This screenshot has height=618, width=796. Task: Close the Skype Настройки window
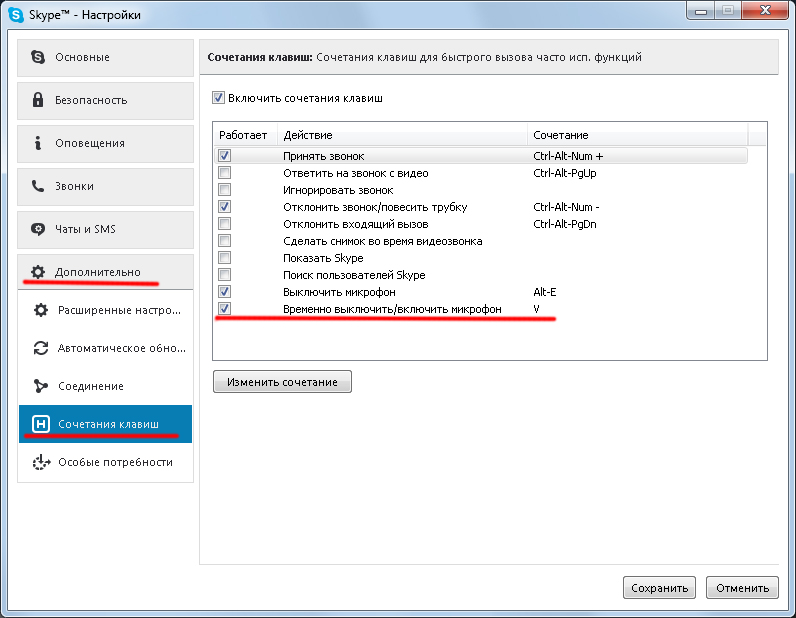[766, 11]
